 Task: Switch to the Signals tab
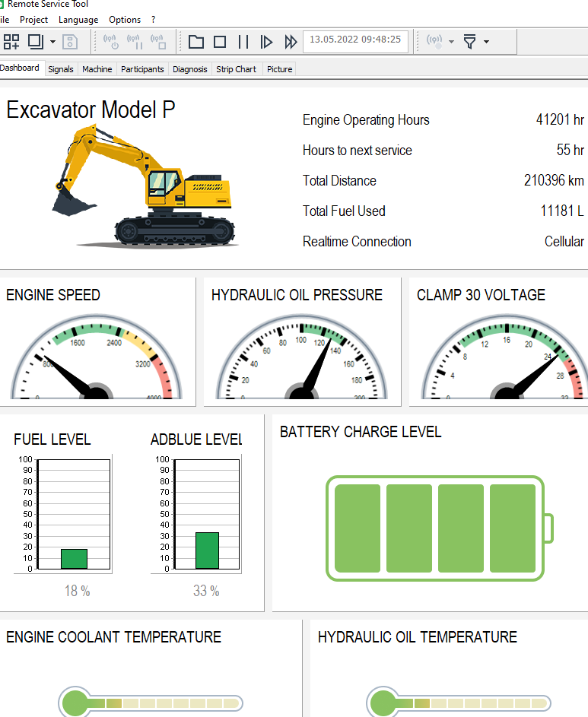pyautogui.click(x=61, y=69)
